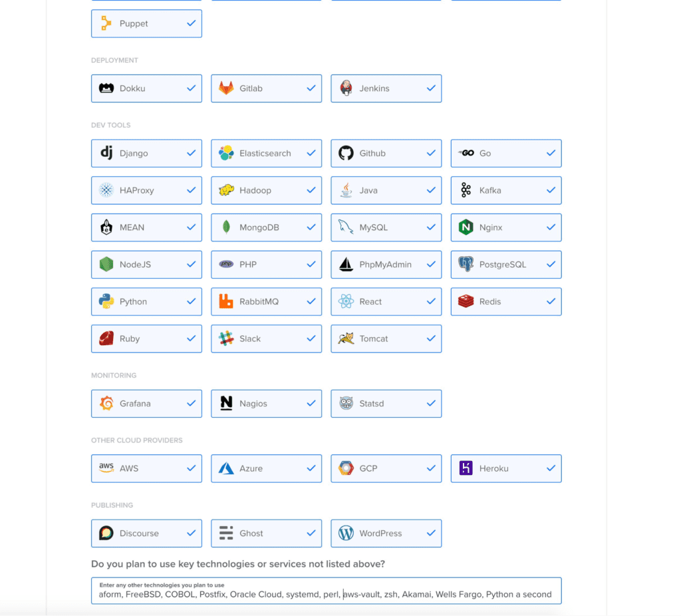
Task: Click the Github octocat icon
Action: (346, 153)
